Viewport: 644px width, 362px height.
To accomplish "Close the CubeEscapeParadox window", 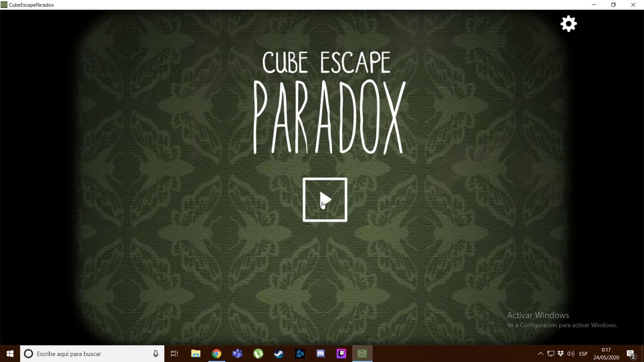I will click(x=633, y=5).
